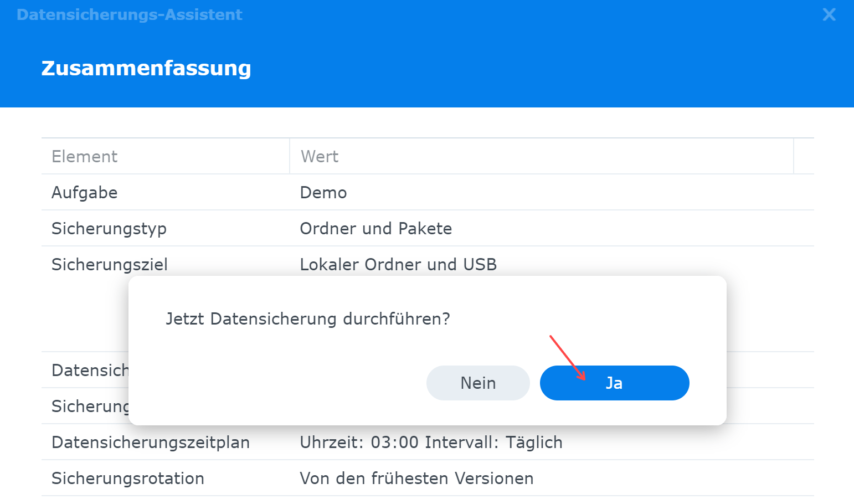Close the Datensicherungs-Assistent window with the X
854x504 pixels.
(829, 14)
